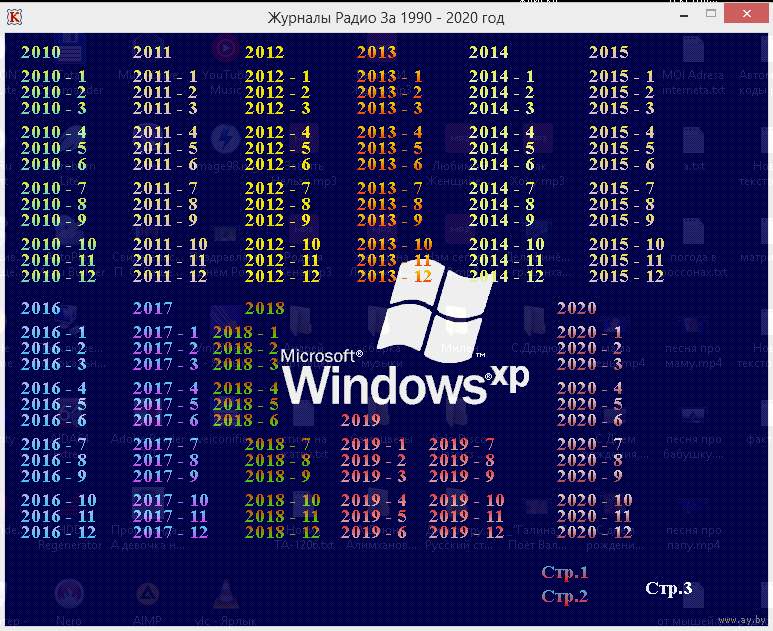The width and height of the screenshot is (773, 631).
Task: Open issue 2017 - 3
Action: (x=165, y=364)
